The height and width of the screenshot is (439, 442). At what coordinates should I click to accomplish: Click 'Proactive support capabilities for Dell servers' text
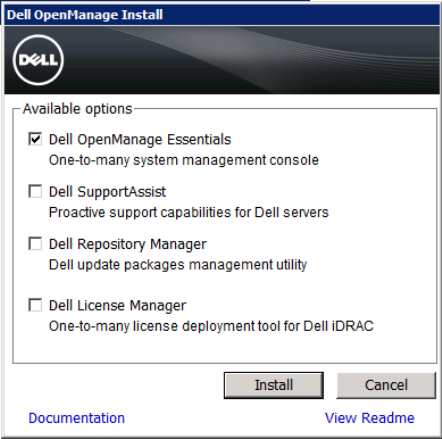point(189,213)
